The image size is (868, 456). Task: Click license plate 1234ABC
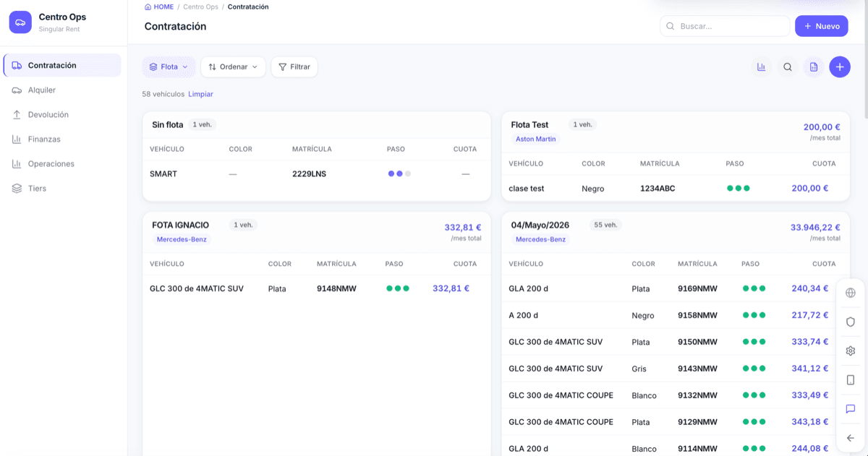pyautogui.click(x=658, y=189)
